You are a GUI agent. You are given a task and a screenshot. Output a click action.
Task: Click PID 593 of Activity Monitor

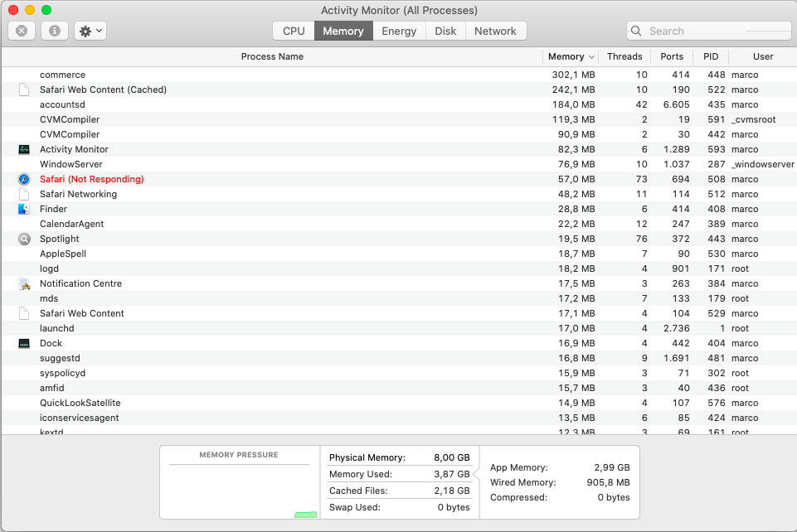click(x=717, y=149)
